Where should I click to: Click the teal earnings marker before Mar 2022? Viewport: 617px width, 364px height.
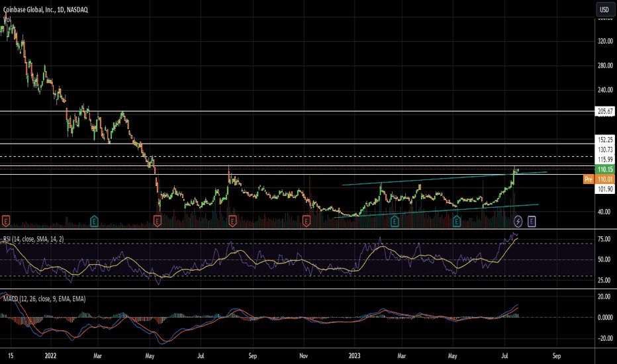pos(94,221)
